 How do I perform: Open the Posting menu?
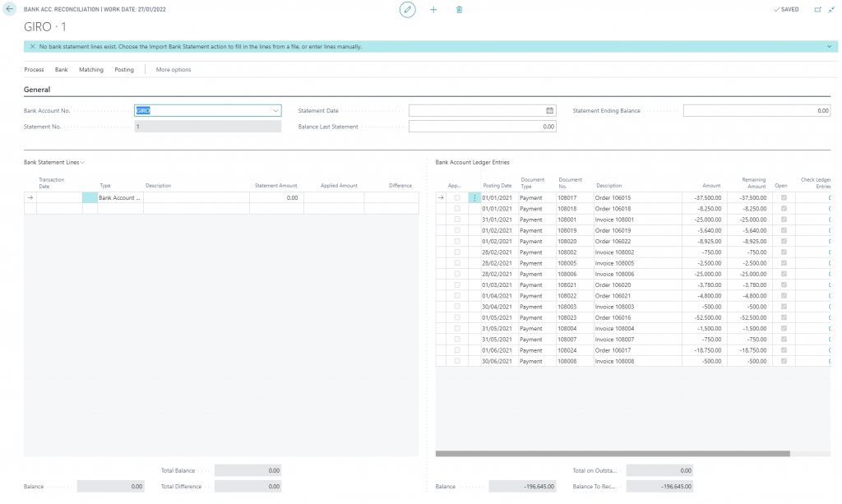pos(124,70)
